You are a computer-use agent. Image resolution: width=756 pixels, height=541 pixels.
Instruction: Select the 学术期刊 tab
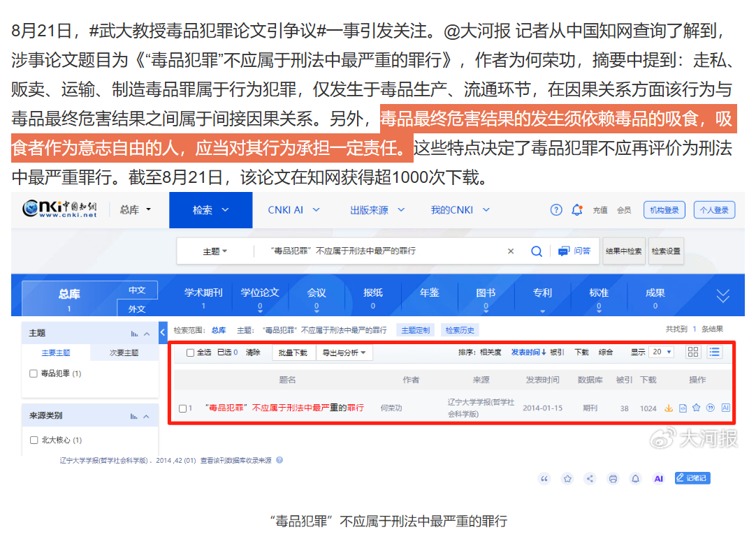(x=203, y=297)
